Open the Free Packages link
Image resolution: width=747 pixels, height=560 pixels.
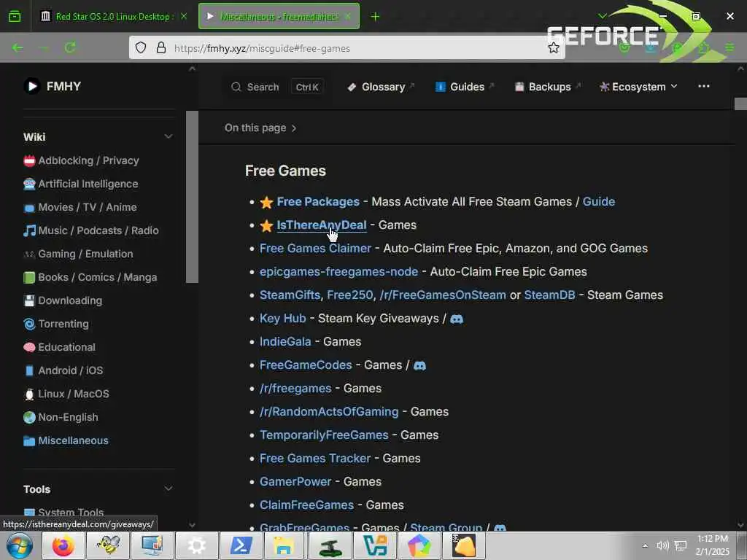coord(318,201)
